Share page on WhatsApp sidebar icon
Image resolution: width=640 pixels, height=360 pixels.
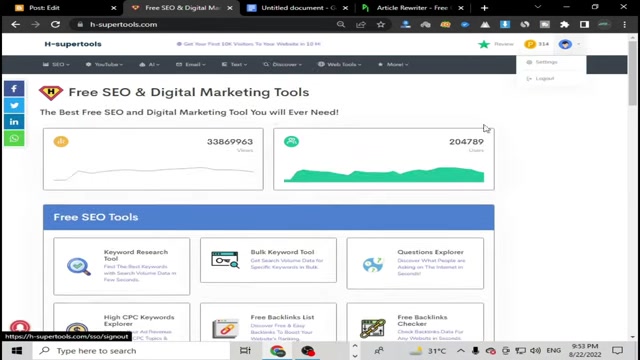tap(14, 138)
